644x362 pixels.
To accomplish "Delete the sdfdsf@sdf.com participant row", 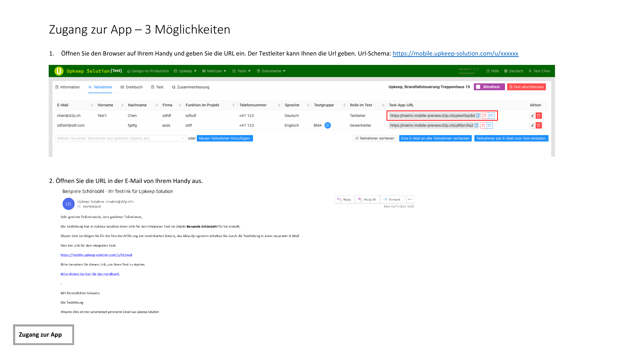I will (538, 125).
